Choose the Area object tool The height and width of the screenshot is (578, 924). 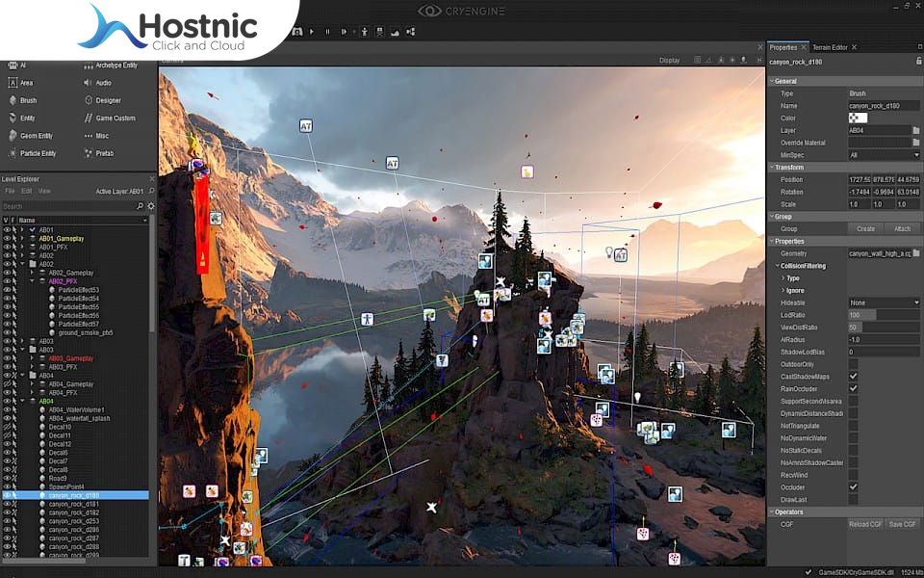(20, 83)
